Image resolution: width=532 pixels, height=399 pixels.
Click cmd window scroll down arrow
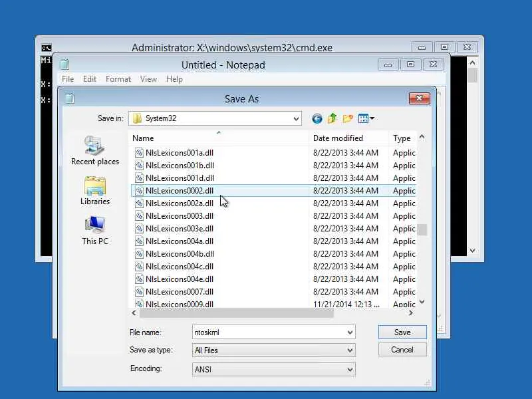(x=472, y=251)
